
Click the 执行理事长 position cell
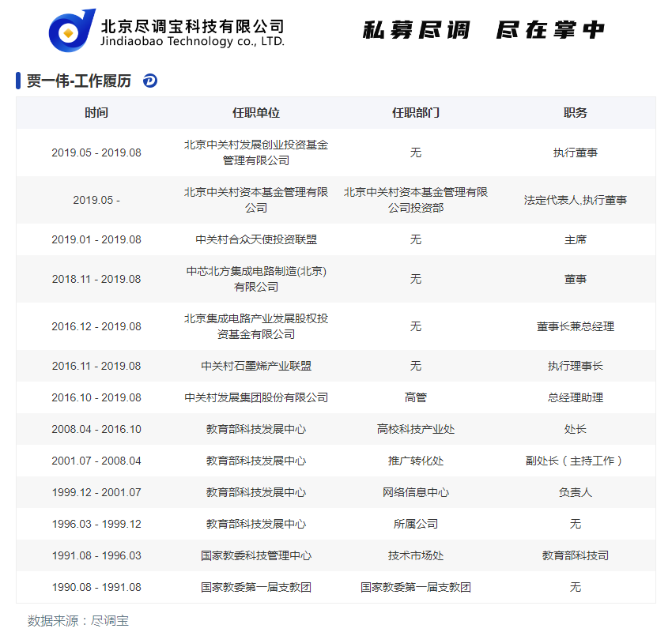(575, 366)
